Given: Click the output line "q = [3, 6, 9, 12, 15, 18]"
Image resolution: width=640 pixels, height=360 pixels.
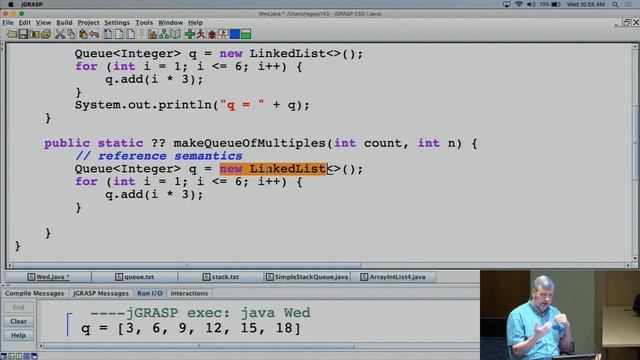Looking at the screenshot, I should click(191, 328).
